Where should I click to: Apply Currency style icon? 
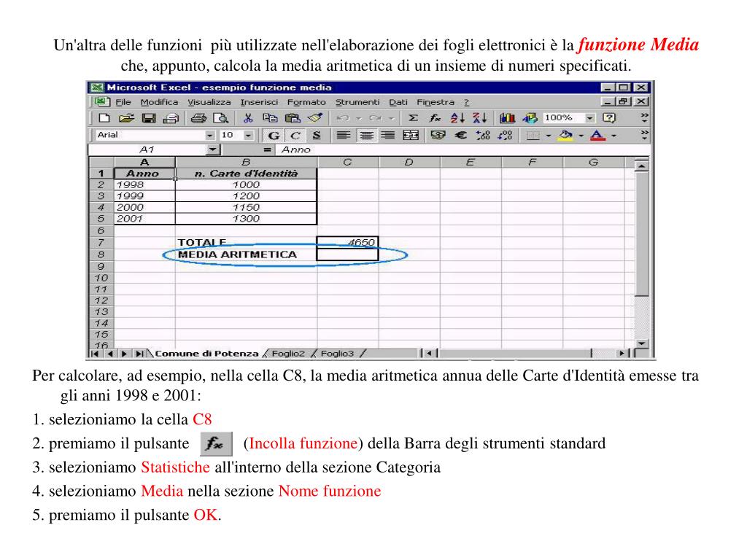pos(438,136)
